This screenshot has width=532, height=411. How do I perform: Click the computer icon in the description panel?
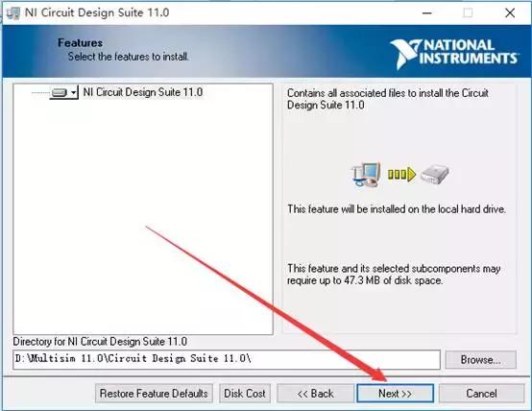pos(366,175)
